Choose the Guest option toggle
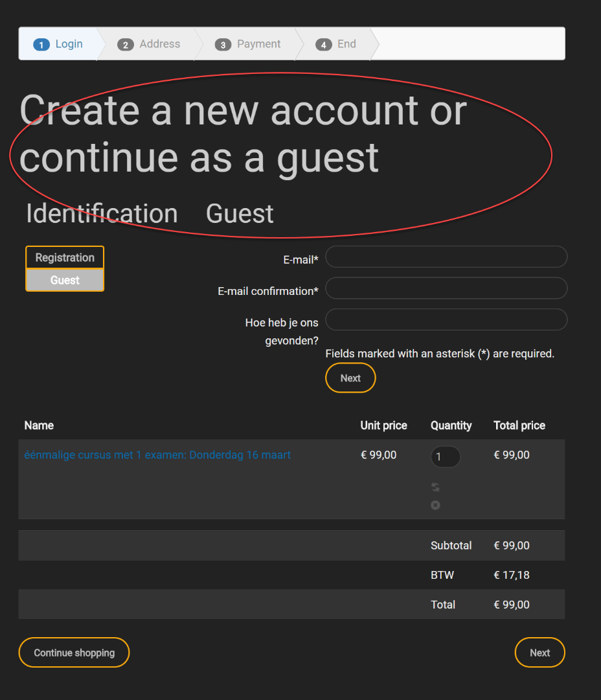 (x=65, y=280)
